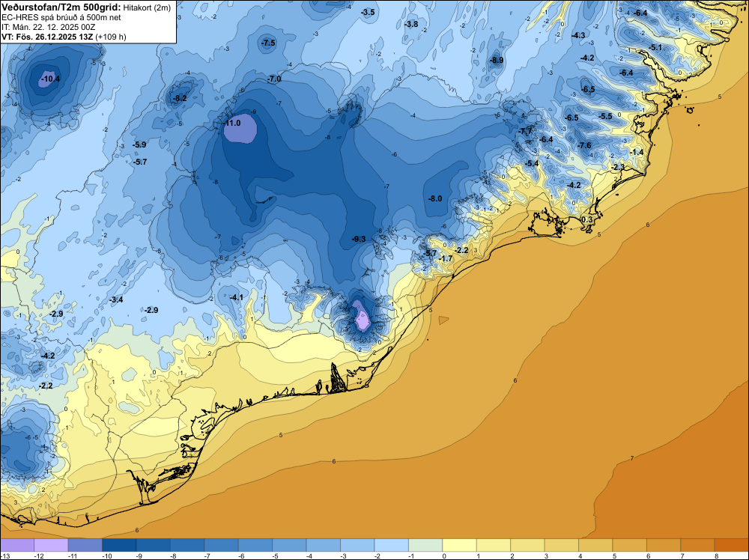Viewport: 749px width, 560px height.
Task: Click the -8.9 temperature value
Action: 497,60
